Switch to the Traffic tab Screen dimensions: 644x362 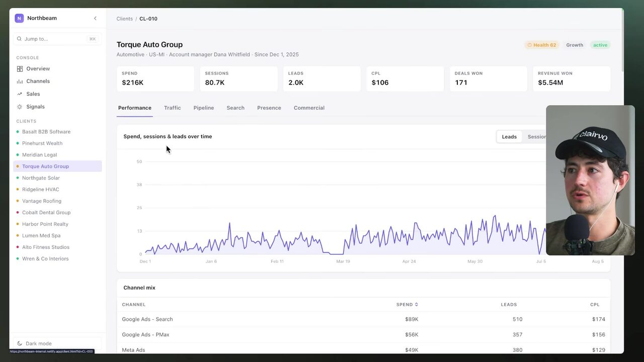pyautogui.click(x=172, y=108)
